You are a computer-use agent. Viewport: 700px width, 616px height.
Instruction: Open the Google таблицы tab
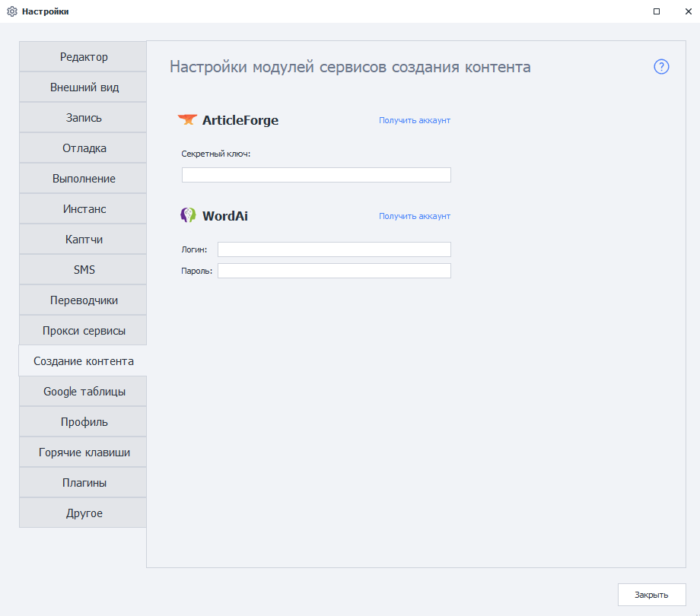84,392
